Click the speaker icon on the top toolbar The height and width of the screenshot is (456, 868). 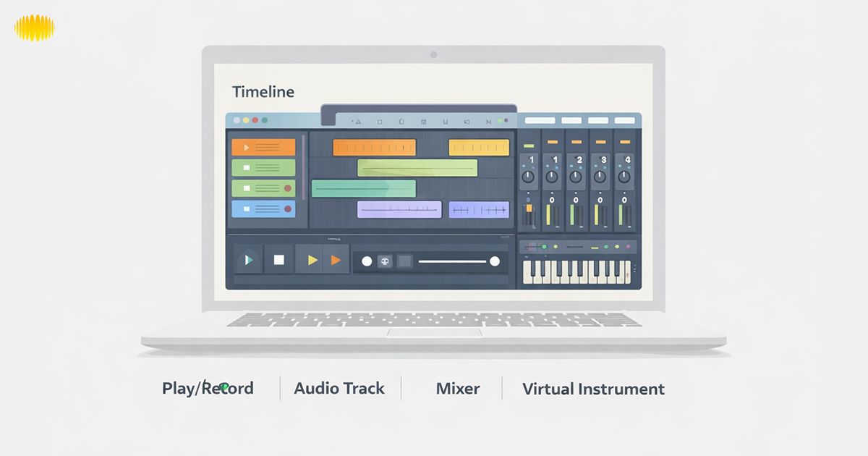467,122
